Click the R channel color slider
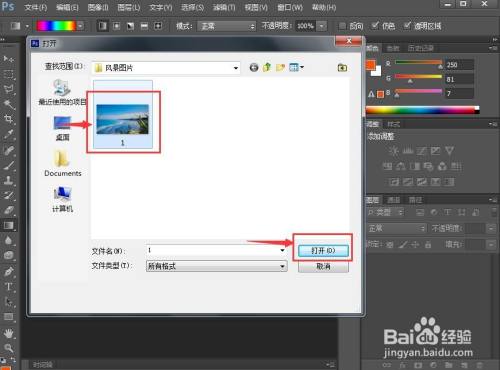Viewport: 500px width, 370px height. pyautogui.click(x=418, y=63)
